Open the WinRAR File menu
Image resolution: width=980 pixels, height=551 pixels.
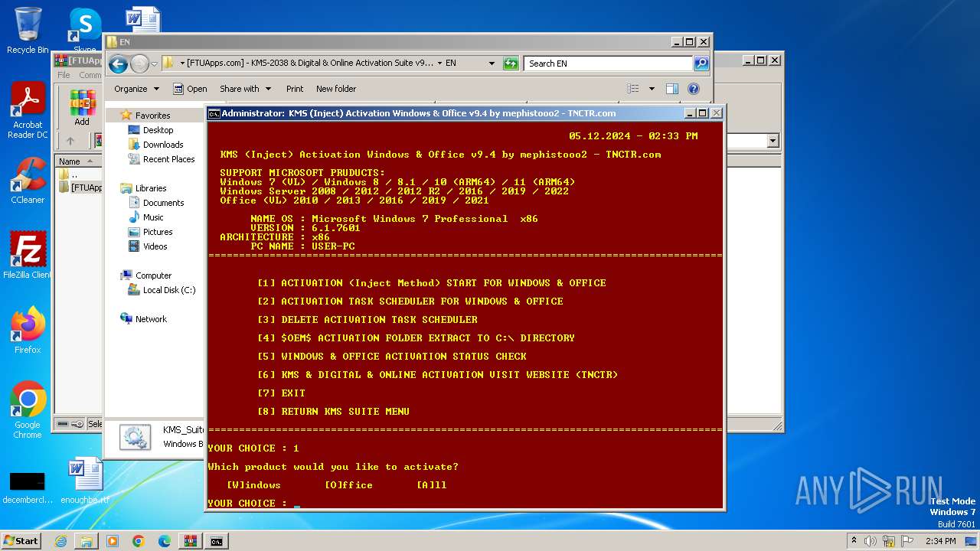click(x=64, y=75)
